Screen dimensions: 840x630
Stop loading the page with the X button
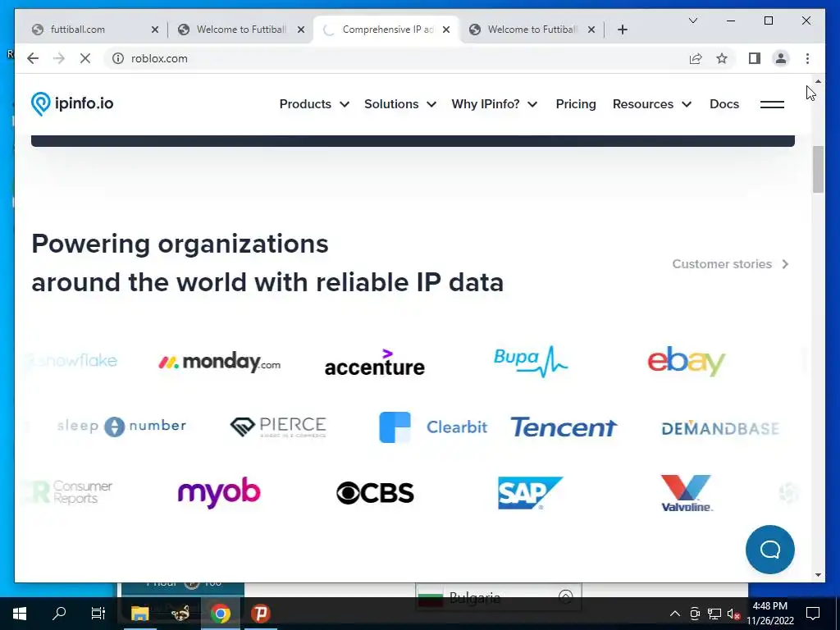point(85,58)
